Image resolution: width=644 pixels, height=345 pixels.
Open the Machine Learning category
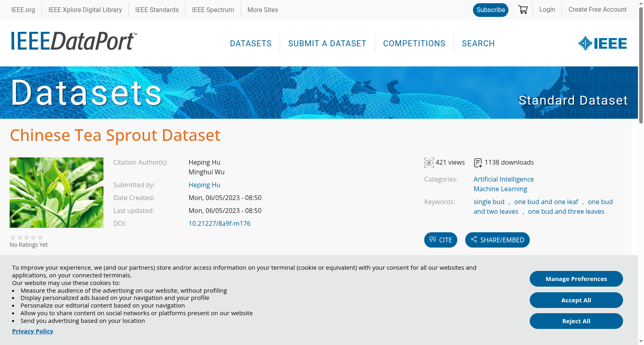(500, 189)
